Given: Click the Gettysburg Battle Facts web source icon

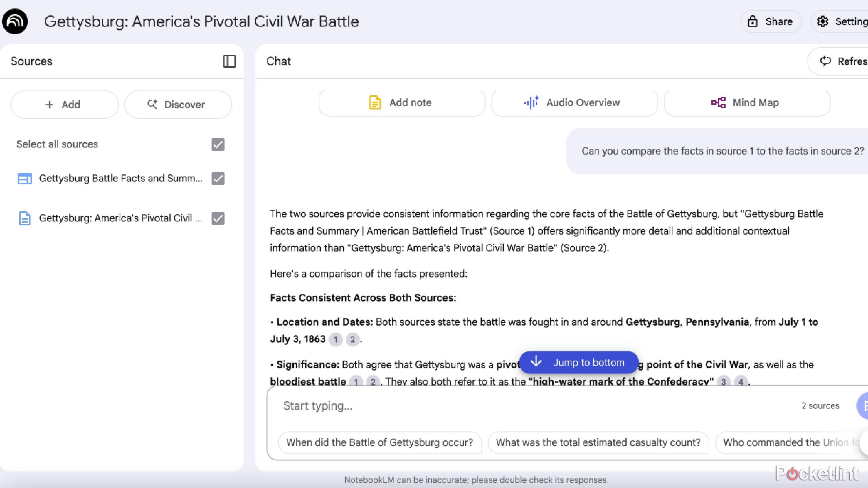Looking at the screenshot, I should coord(24,179).
